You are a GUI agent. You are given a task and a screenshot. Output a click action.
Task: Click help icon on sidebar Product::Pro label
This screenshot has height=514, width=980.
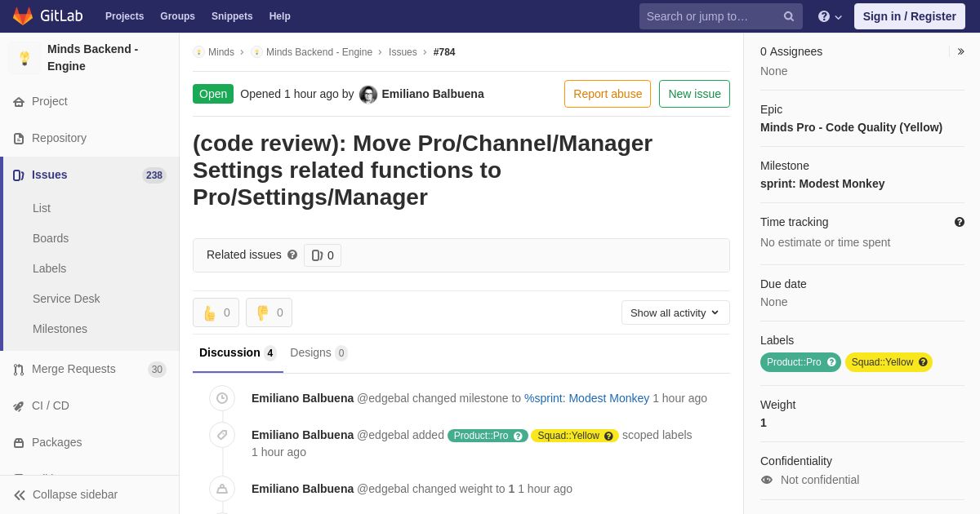tap(831, 362)
